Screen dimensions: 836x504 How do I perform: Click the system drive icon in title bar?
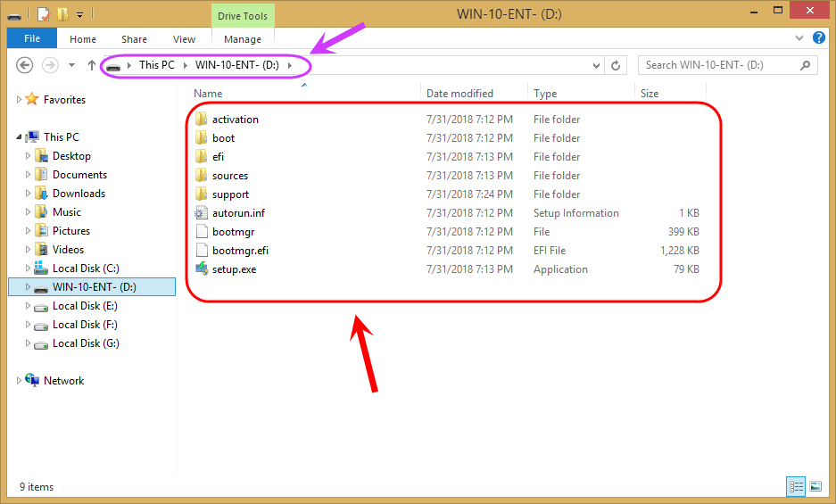click(14, 15)
